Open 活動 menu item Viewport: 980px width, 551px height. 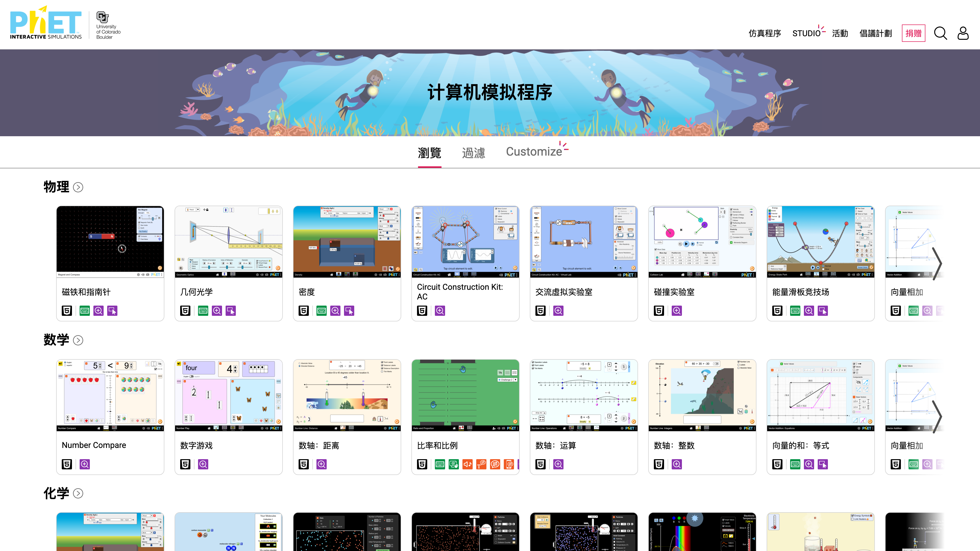click(840, 33)
